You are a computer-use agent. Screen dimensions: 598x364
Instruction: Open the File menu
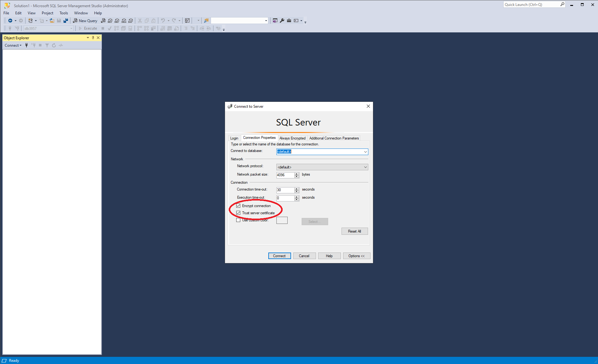6,13
